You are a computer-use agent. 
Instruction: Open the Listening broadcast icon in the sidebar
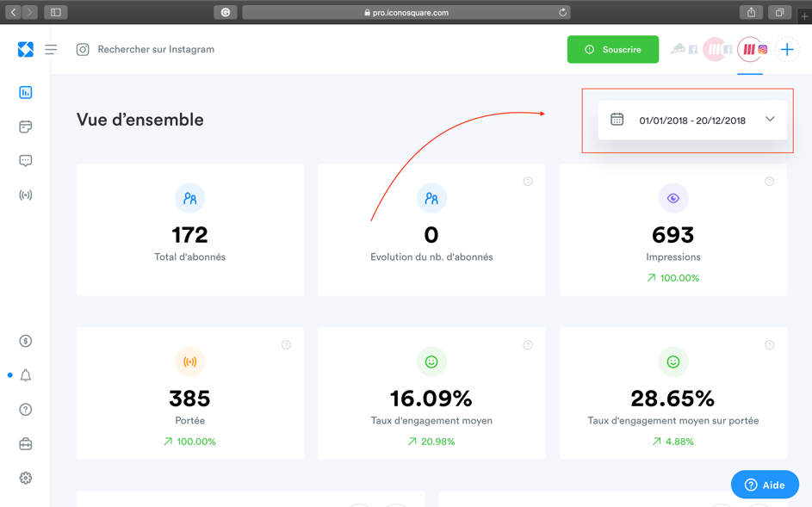tap(25, 195)
